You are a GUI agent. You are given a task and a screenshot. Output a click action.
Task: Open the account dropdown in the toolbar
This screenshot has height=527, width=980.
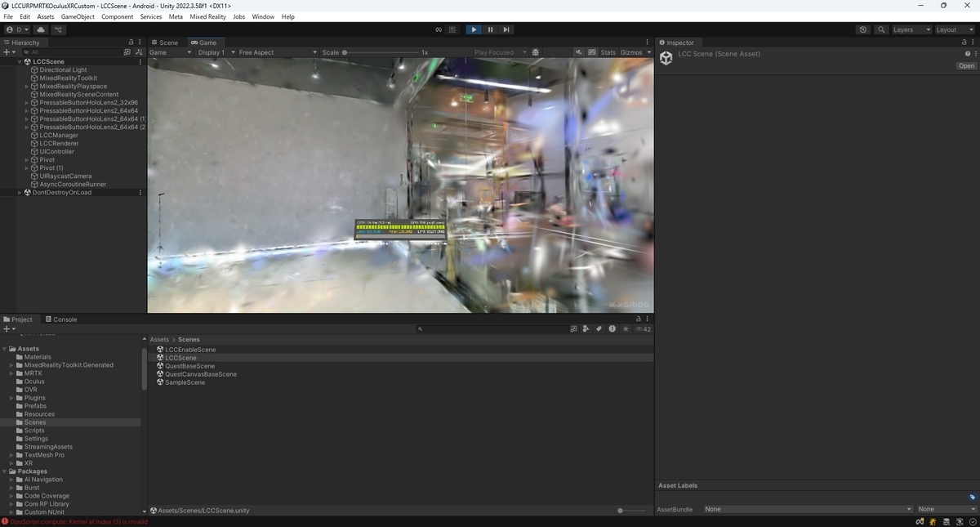17,29
